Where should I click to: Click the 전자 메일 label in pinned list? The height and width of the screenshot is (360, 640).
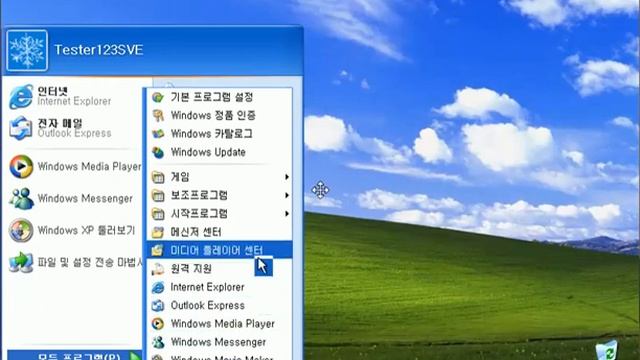(60, 123)
